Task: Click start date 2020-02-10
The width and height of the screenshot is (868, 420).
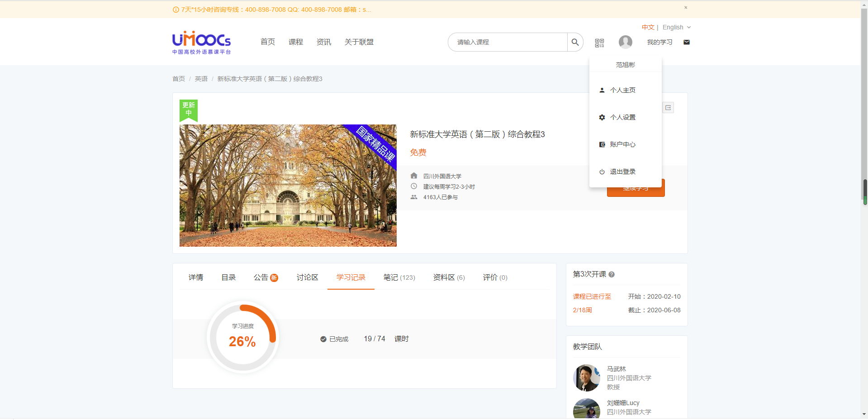Action: (x=664, y=296)
